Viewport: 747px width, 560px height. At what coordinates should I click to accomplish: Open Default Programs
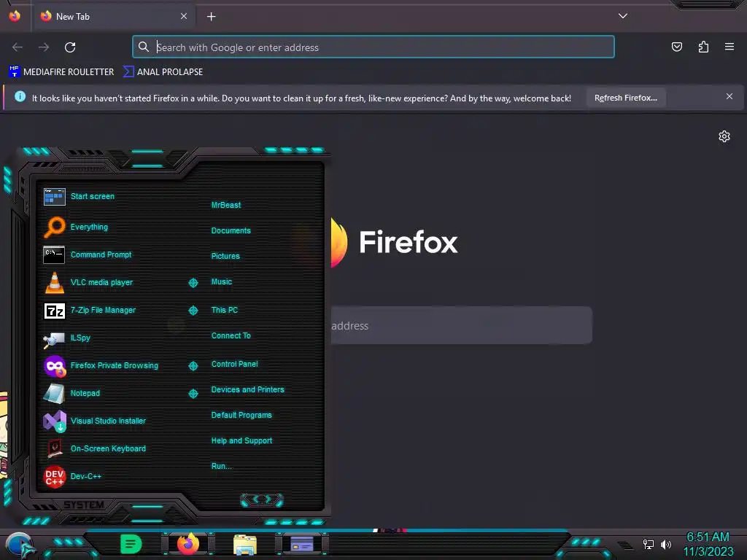(x=241, y=415)
